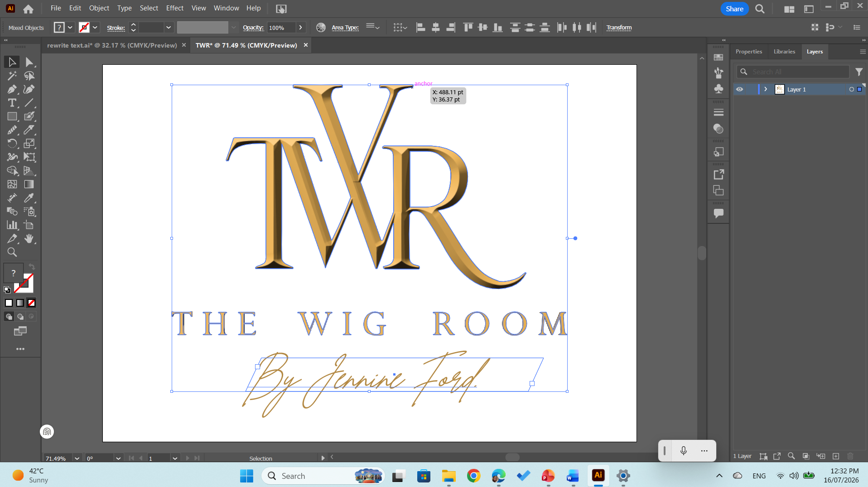
Task: Select the Blend tool
Action: click(12, 212)
